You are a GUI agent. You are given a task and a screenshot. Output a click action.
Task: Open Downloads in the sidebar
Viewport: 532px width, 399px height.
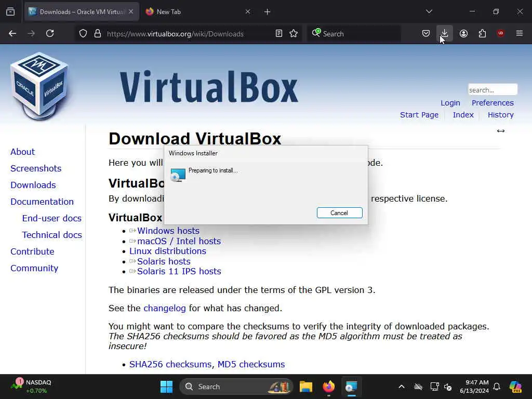pos(33,185)
